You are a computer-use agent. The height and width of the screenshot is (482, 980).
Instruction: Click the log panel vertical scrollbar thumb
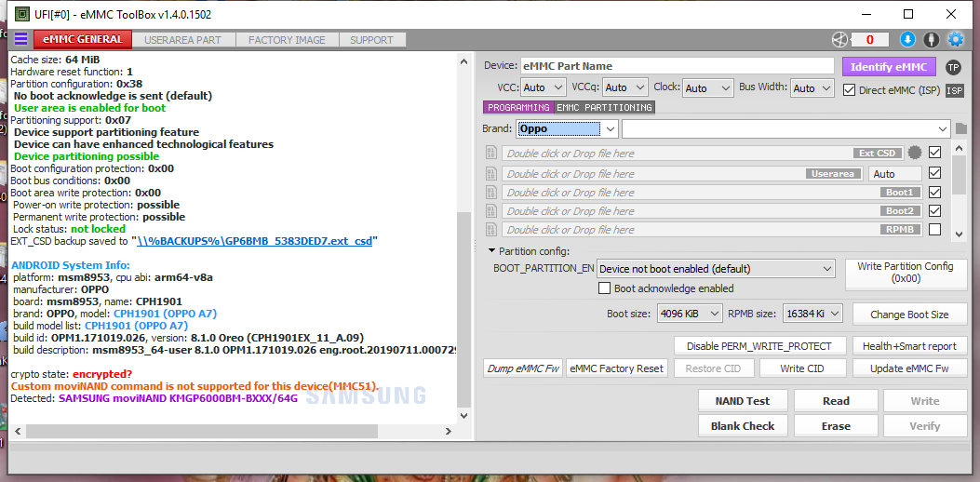tap(463, 310)
